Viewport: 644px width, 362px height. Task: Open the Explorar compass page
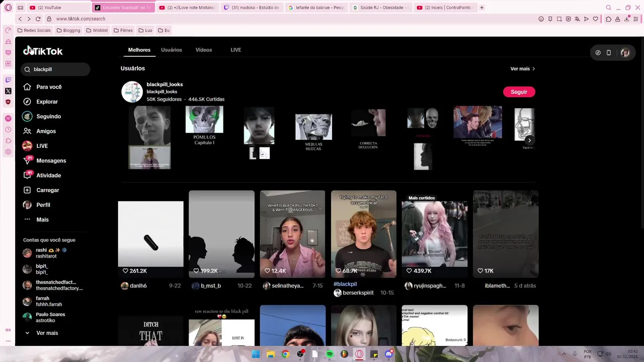[40, 102]
